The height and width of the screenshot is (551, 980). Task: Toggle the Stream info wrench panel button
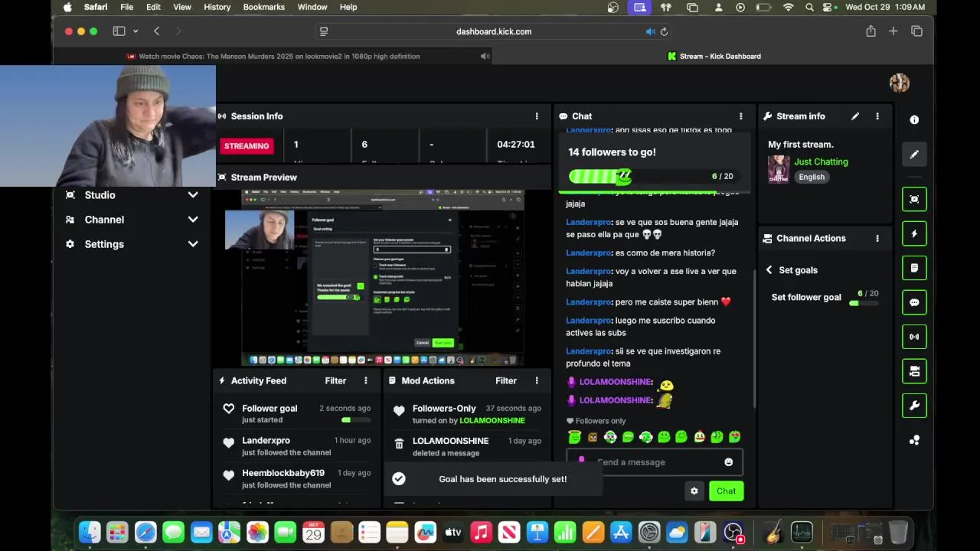pos(914,406)
